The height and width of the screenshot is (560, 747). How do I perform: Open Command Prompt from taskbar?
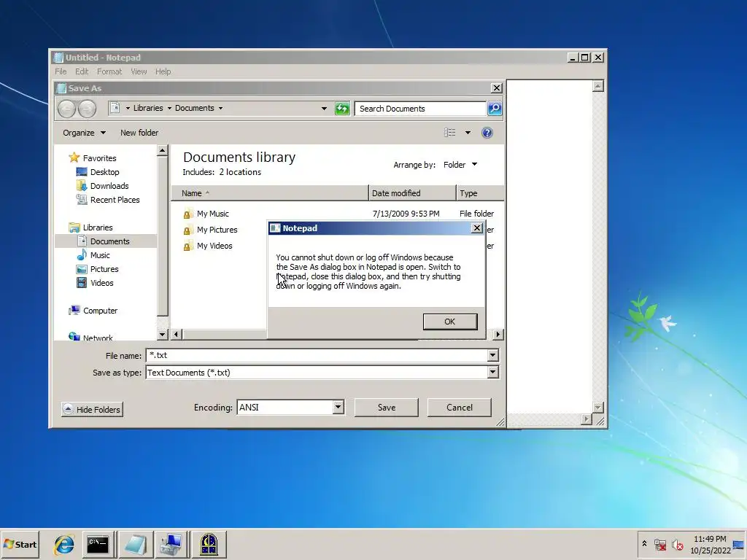98,544
